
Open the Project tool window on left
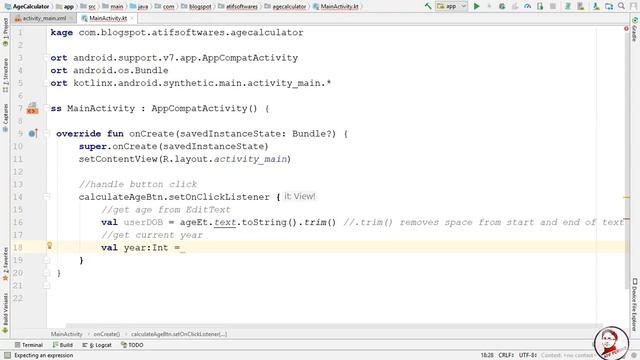pos(5,32)
